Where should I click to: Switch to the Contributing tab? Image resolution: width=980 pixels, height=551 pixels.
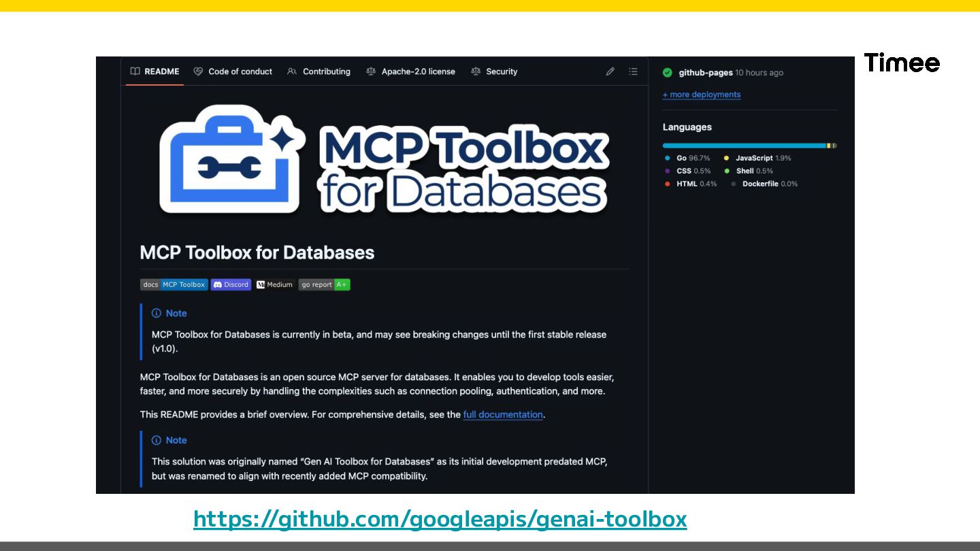pyautogui.click(x=318, y=71)
